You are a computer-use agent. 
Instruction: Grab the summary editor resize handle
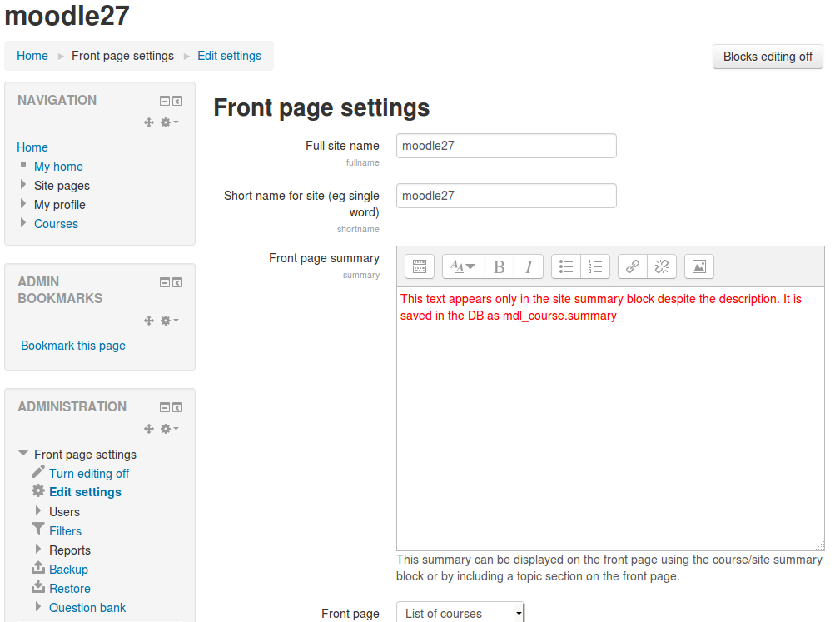[x=820, y=546]
